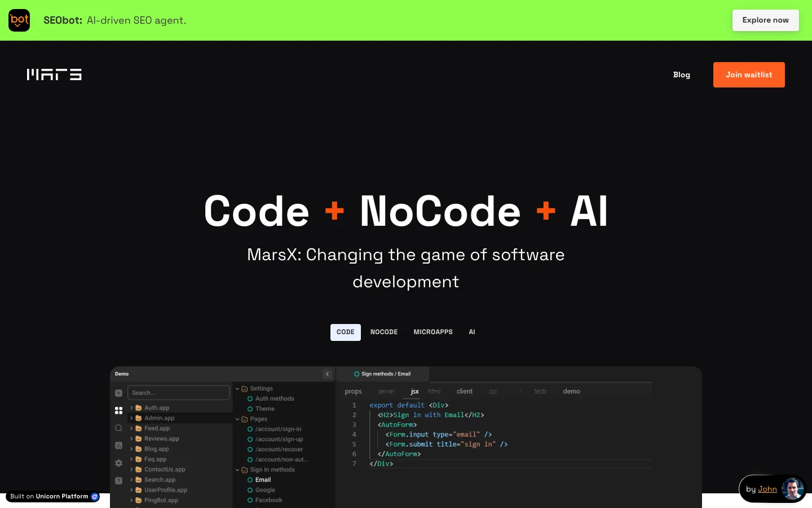This screenshot has width=812, height=508.
Task: Open the gear settings icon in sidebar
Action: (x=118, y=463)
